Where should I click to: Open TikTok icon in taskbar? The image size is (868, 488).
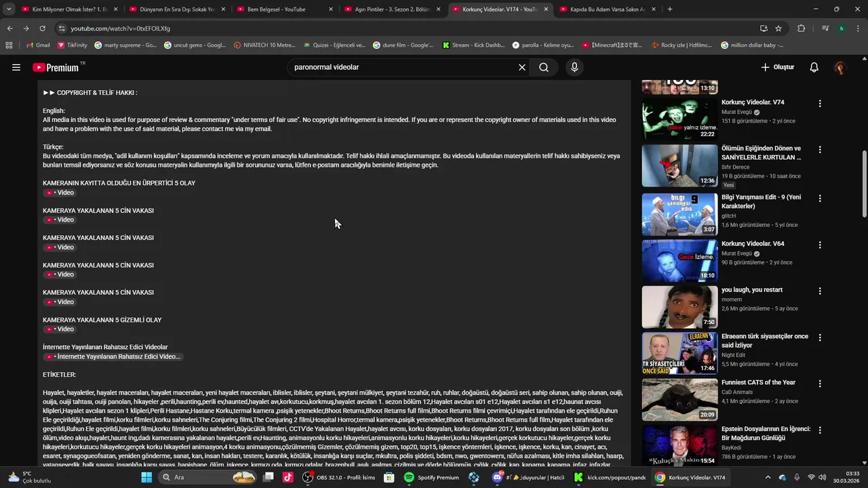(x=288, y=477)
